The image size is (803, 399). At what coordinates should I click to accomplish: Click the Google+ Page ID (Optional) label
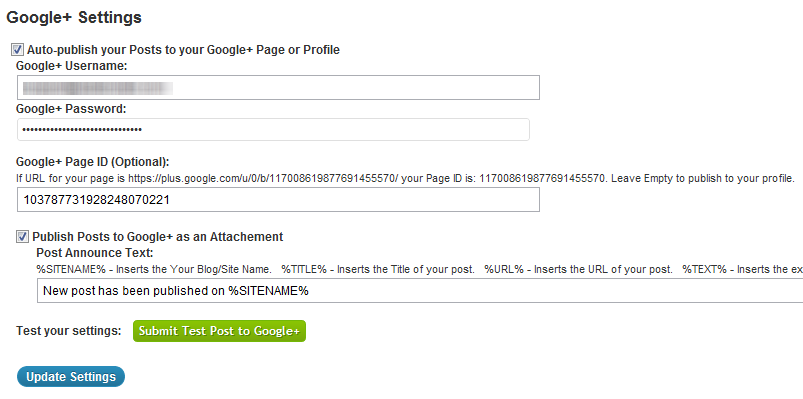93,162
